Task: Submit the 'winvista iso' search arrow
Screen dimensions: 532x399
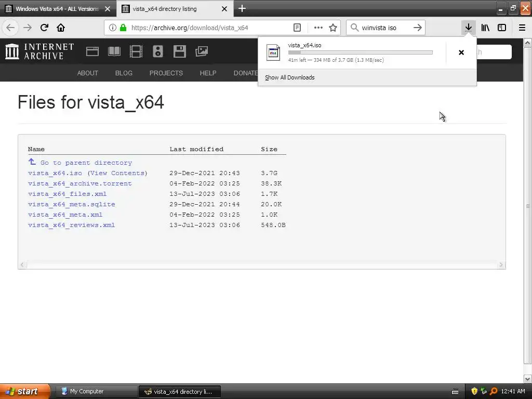Action: tap(418, 28)
